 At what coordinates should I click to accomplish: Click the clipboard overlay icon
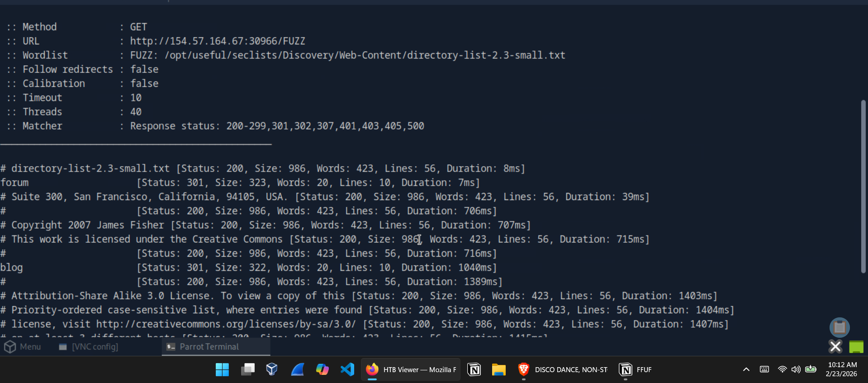click(840, 327)
